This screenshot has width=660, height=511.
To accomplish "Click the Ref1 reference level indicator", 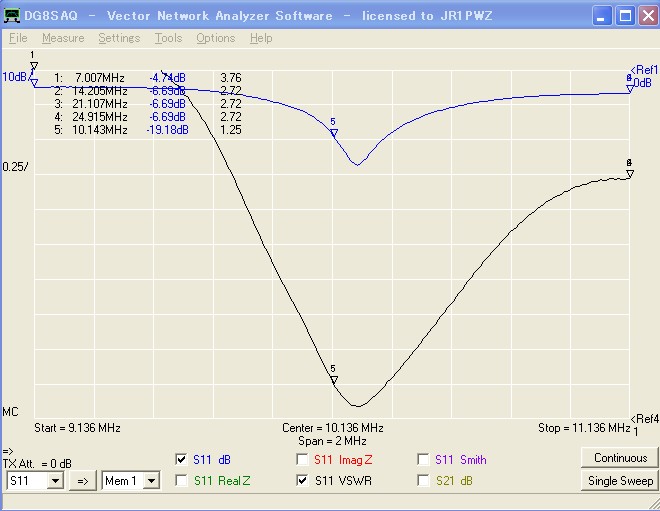I will 644,69.
